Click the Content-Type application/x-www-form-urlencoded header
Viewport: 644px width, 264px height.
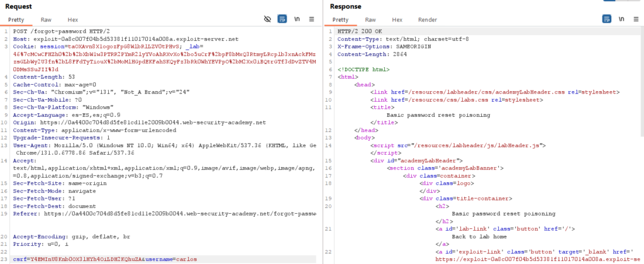pos(94,130)
